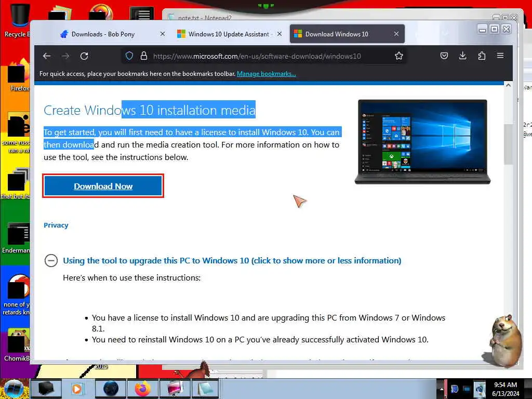The image size is (532, 399).
Task: Open the Firefox downloads panel
Action: pyautogui.click(x=462, y=56)
